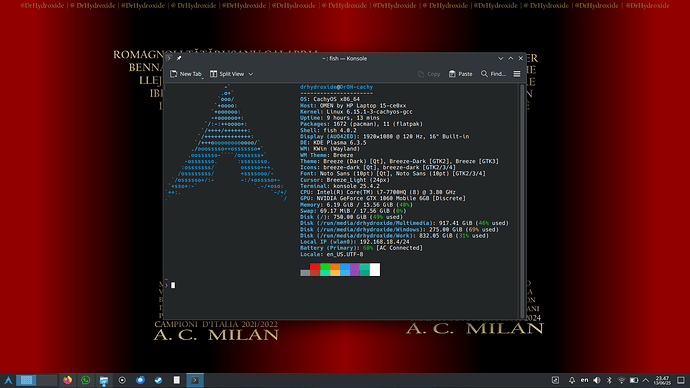This screenshot has height=388, width=690.
Task: Open the presentation-screen icon in the taskbar
Action: (x=104, y=380)
